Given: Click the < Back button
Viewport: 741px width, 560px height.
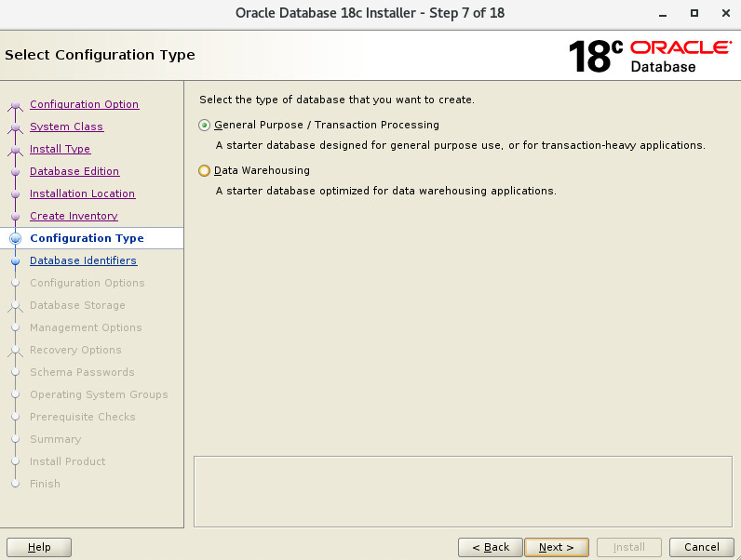Looking at the screenshot, I should click(x=490, y=547).
